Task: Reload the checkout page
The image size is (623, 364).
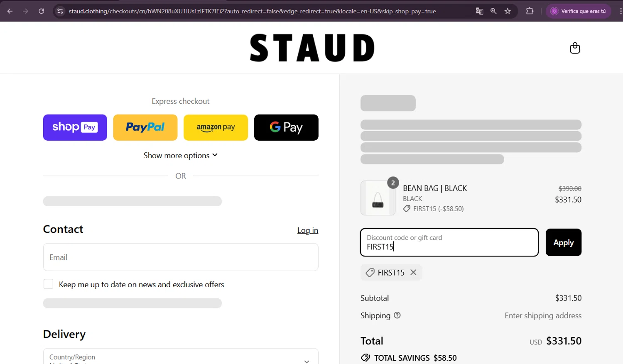Action: 42,11
